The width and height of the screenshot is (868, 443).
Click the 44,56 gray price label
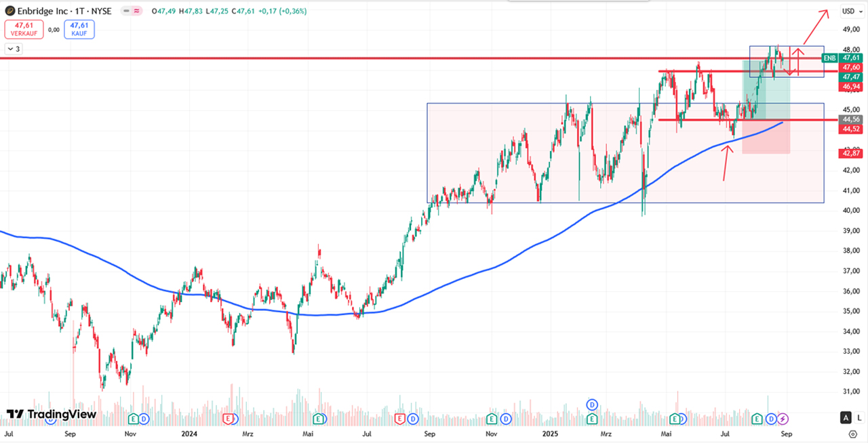coord(851,119)
